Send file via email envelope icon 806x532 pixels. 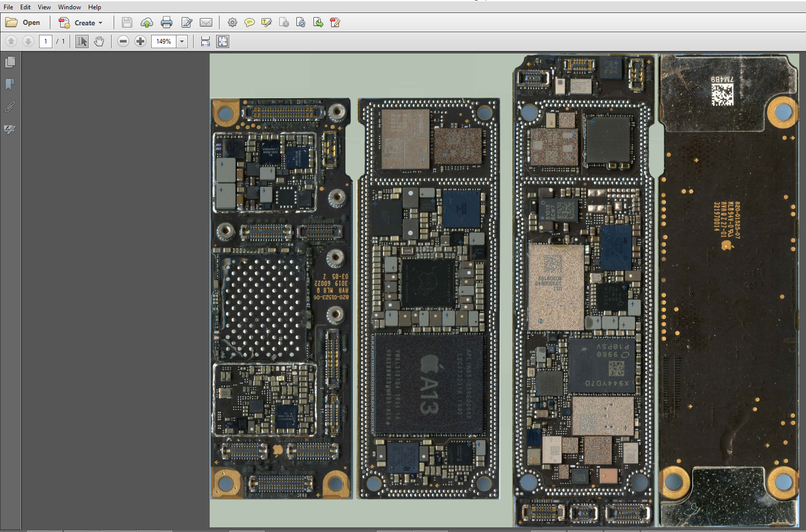click(206, 23)
